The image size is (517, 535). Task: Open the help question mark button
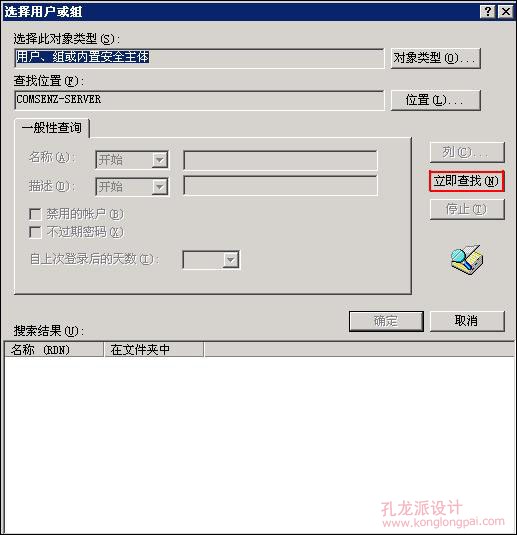click(x=488, y=12)
